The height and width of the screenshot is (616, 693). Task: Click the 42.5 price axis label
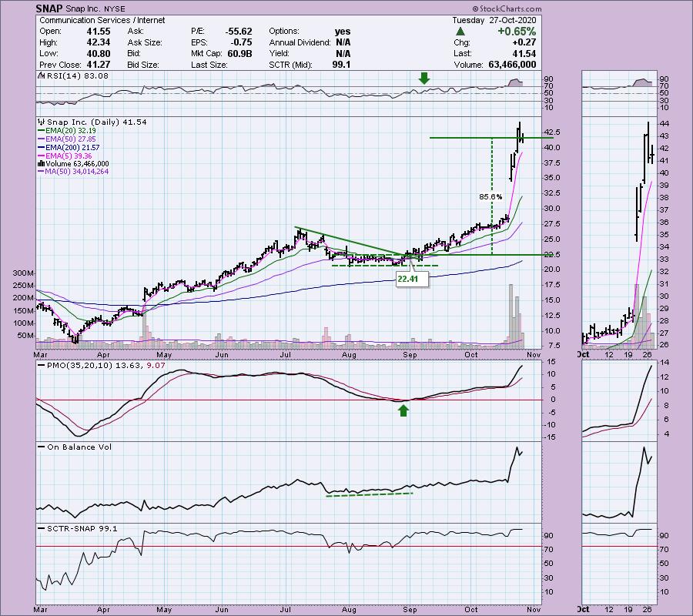(553, 132)
